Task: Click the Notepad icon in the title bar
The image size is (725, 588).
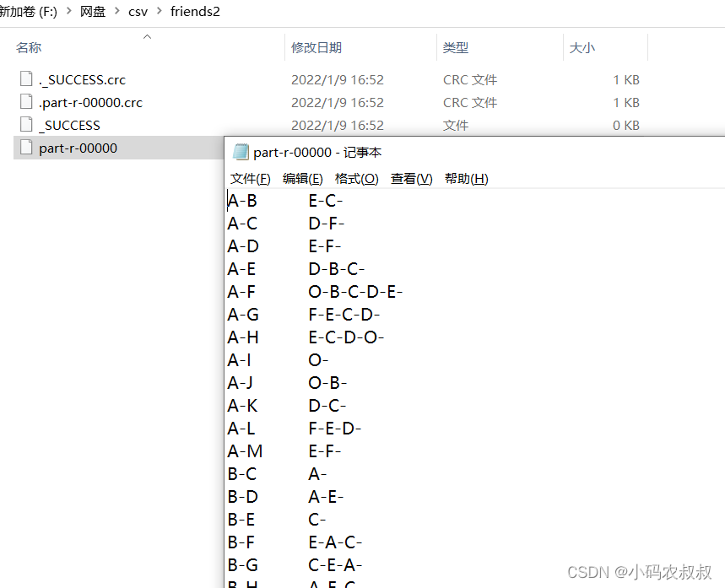Action: (241, 152)
